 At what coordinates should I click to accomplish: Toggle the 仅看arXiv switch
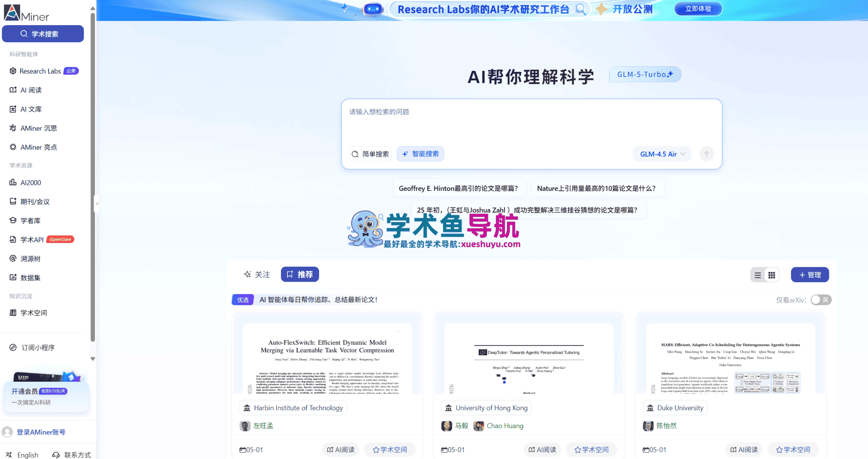coord(821,300)
